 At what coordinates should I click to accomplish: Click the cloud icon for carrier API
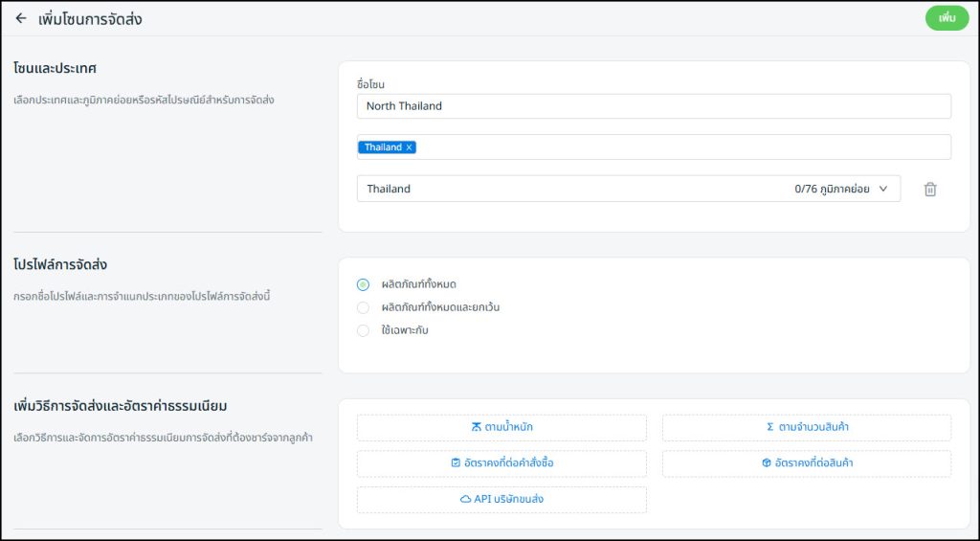(465, 500)
